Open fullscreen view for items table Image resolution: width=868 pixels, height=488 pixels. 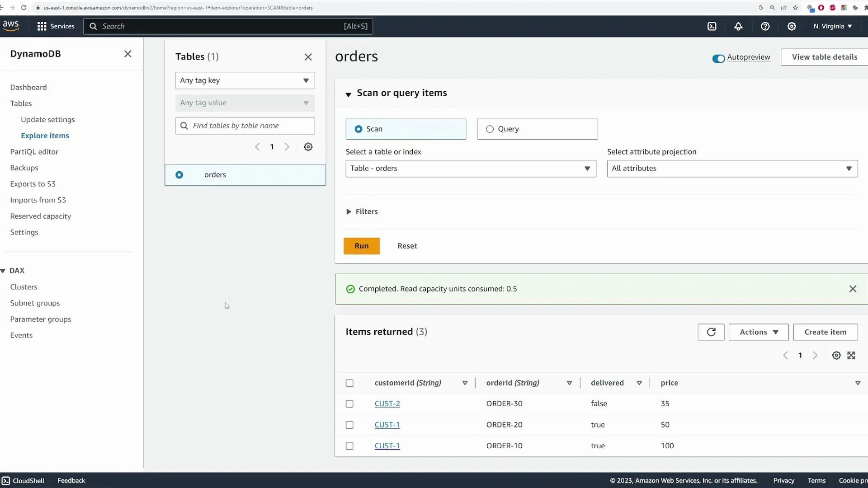point(852,355)
